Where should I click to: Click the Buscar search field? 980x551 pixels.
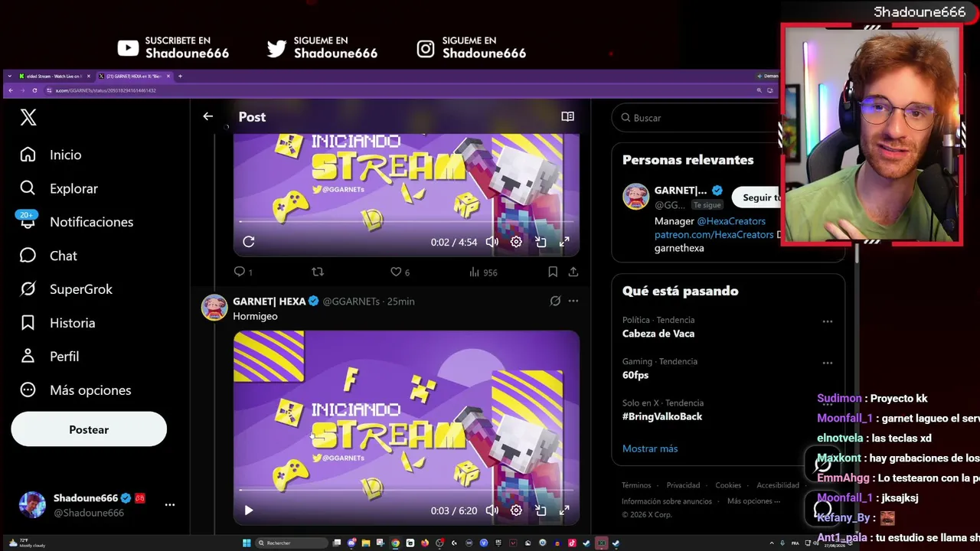coord(697,118)
